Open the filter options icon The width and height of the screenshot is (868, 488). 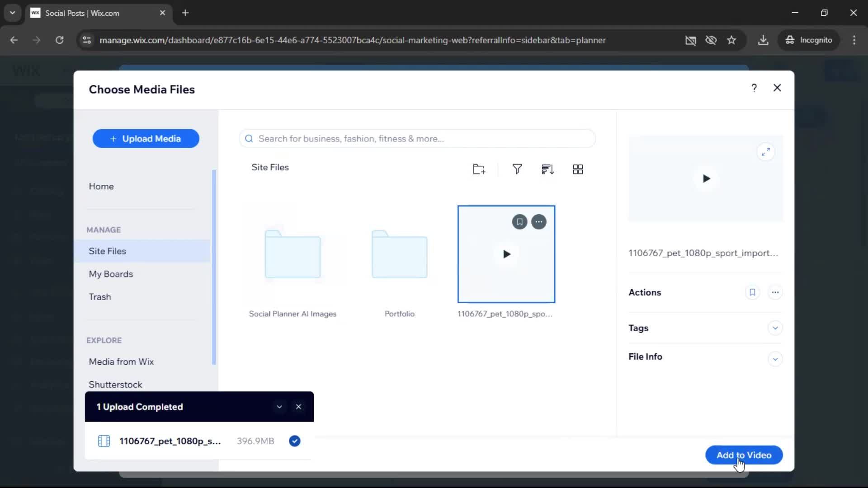point(517,169)
